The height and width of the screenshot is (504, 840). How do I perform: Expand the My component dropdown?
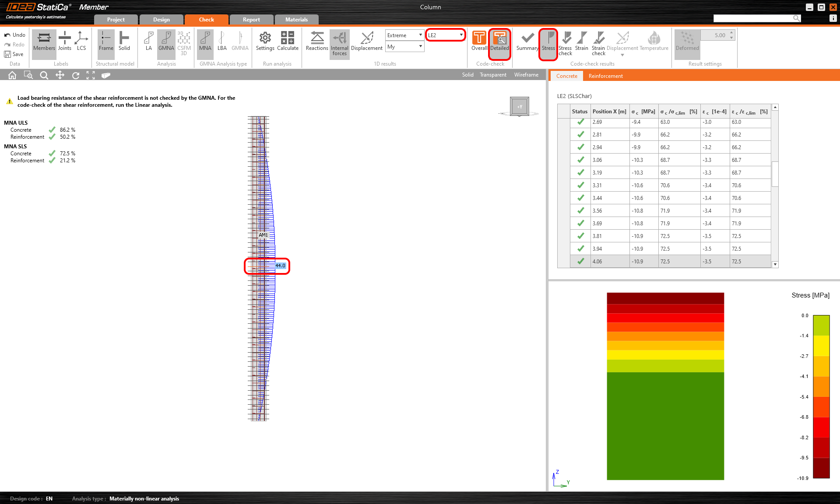[419, 46]
